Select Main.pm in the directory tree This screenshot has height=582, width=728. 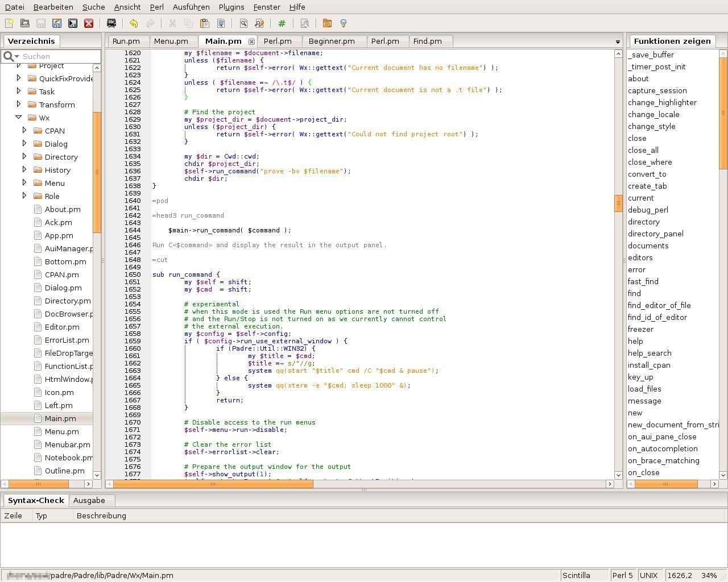60,418
